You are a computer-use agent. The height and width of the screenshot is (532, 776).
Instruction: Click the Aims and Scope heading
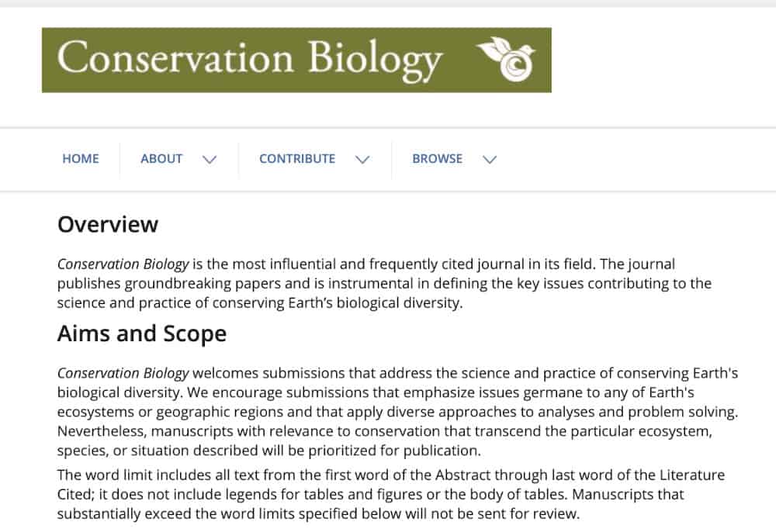142,333
